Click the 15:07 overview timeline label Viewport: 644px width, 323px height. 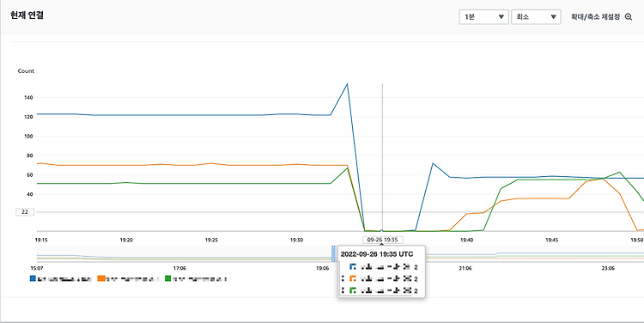37,268
